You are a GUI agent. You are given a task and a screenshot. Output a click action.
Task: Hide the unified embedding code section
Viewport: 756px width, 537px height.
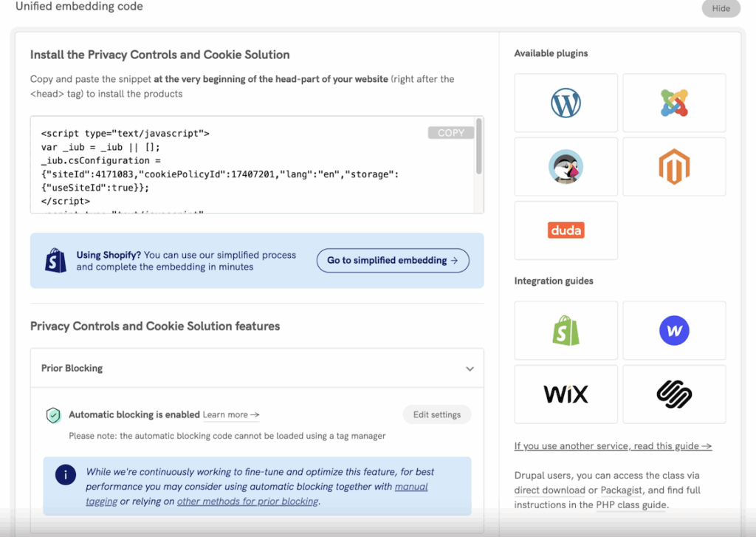pos(721,8)
